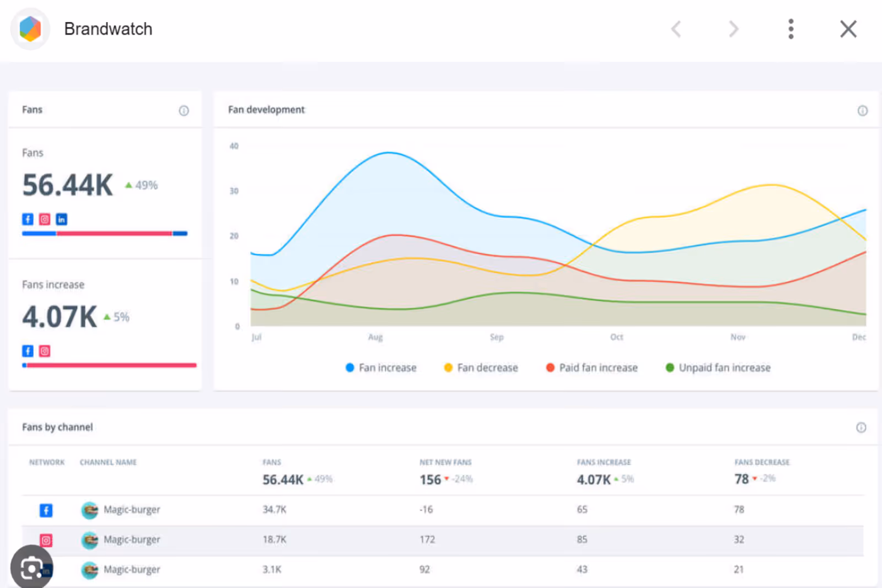Image resolution: width=882 pixels, height=588 pixels.
Task: Open the three-dot more options menu
Action: click(x=790, y=29)
